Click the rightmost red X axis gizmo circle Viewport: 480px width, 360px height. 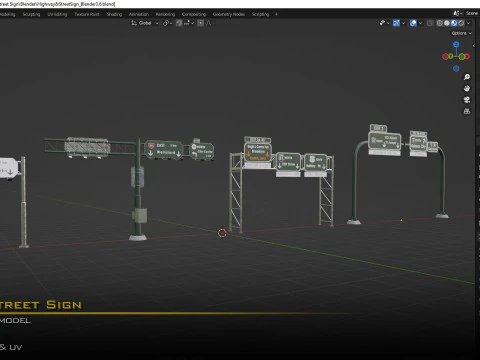click(467, 56)
